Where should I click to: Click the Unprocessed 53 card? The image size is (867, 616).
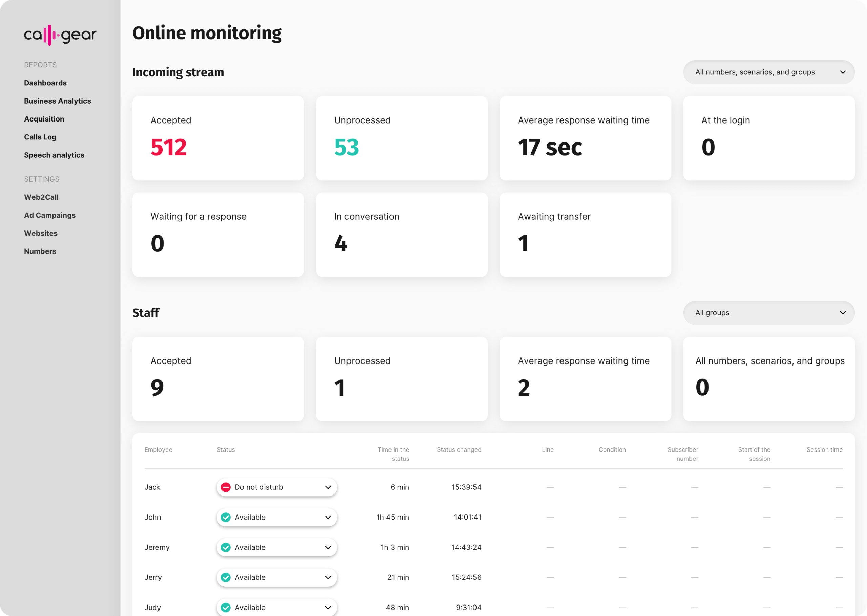[401, 138]
